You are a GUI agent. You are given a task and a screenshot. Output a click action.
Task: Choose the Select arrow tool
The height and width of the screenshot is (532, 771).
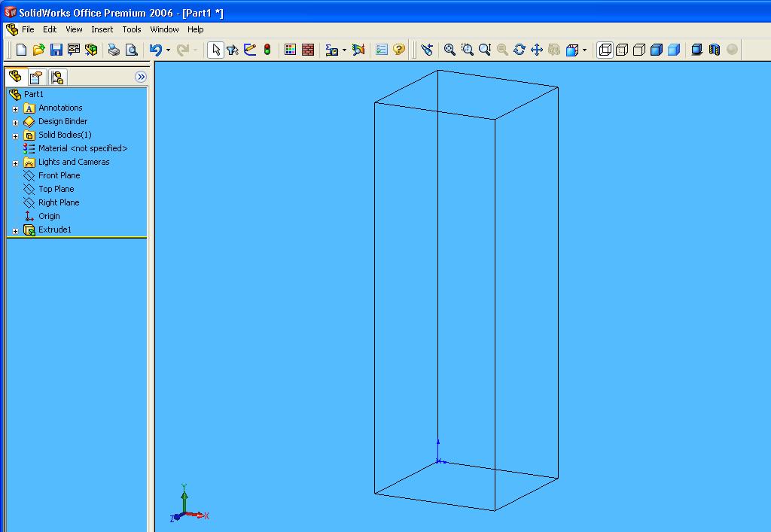(216, 50)
